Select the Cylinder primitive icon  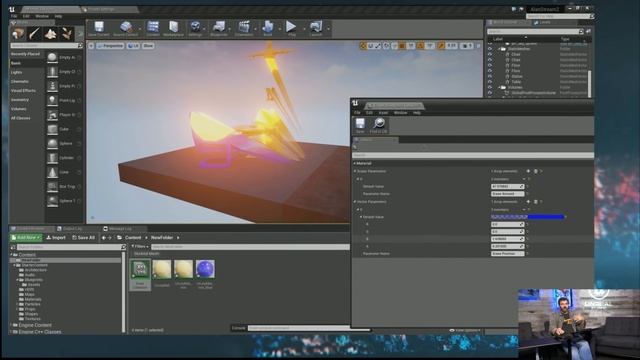click(52, 158)
